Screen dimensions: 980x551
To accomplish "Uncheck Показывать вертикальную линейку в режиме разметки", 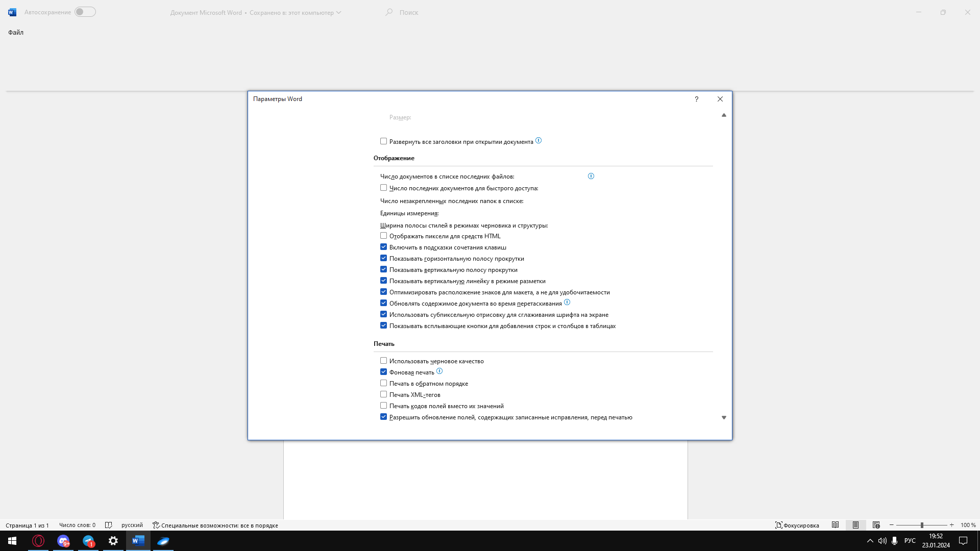I will pos(383,281).
